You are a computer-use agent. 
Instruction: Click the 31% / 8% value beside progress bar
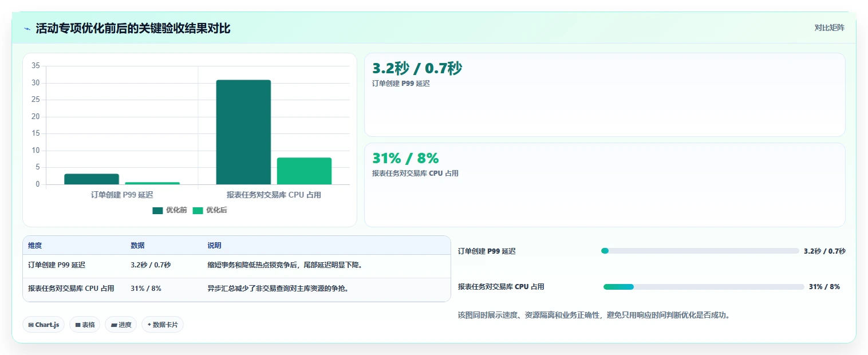(824, 287)
